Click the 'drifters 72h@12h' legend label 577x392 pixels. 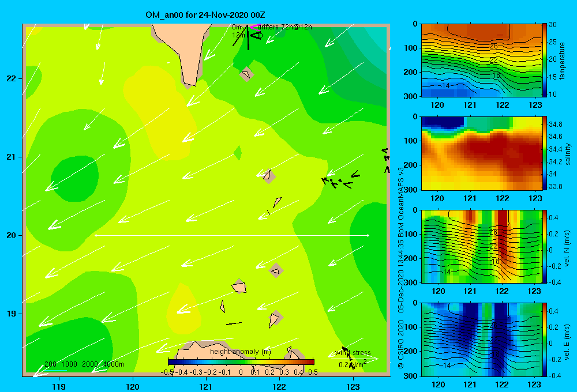click(284, 27)
